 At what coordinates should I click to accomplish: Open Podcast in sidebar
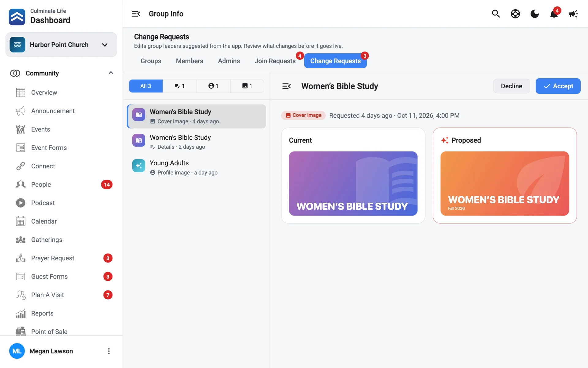point(61,203)
